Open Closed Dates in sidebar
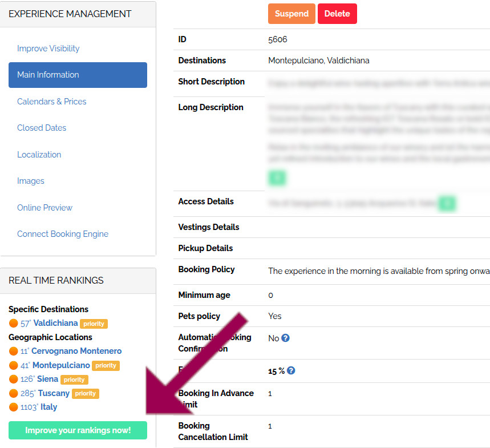Viewport: 490px width, 448px height. [42, 128]
